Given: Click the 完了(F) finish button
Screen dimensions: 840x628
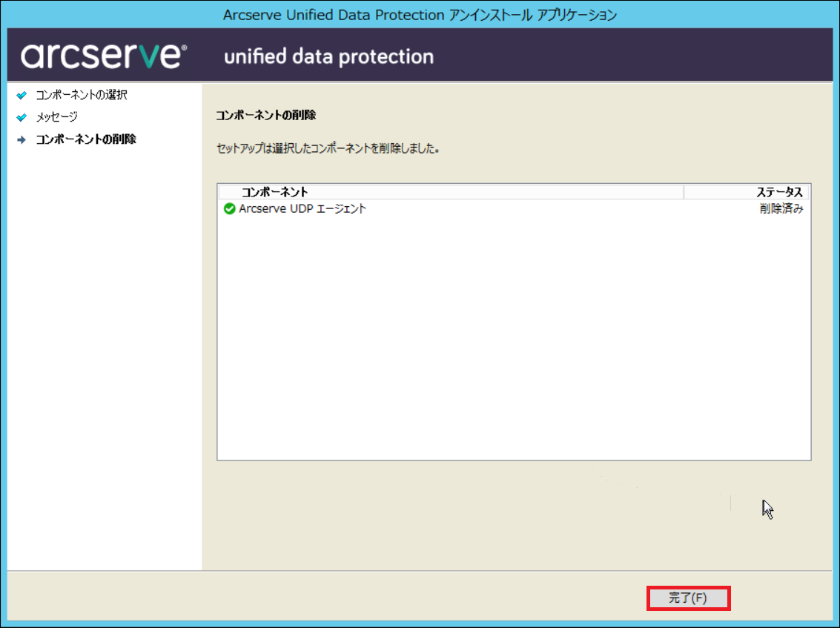Looking at the screenshot, I should (x=689, y=598).
